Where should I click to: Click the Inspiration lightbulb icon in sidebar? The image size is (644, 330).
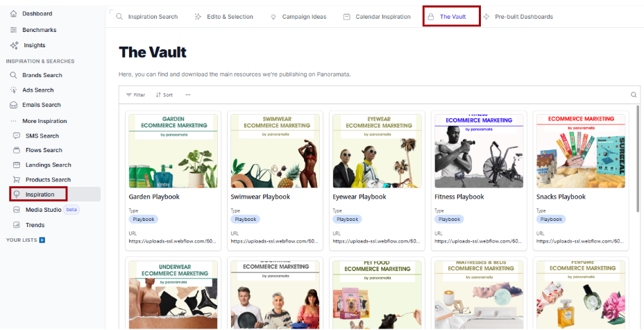pos(17,195)
